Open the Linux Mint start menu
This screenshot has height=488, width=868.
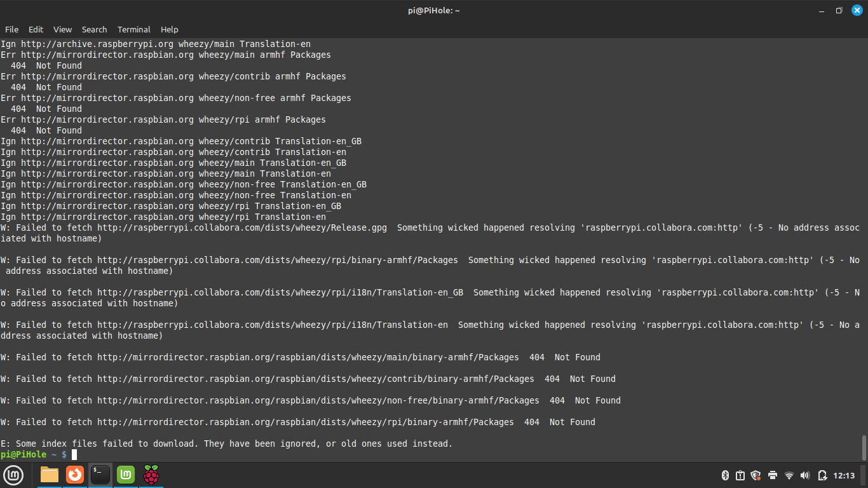point(13,475)
